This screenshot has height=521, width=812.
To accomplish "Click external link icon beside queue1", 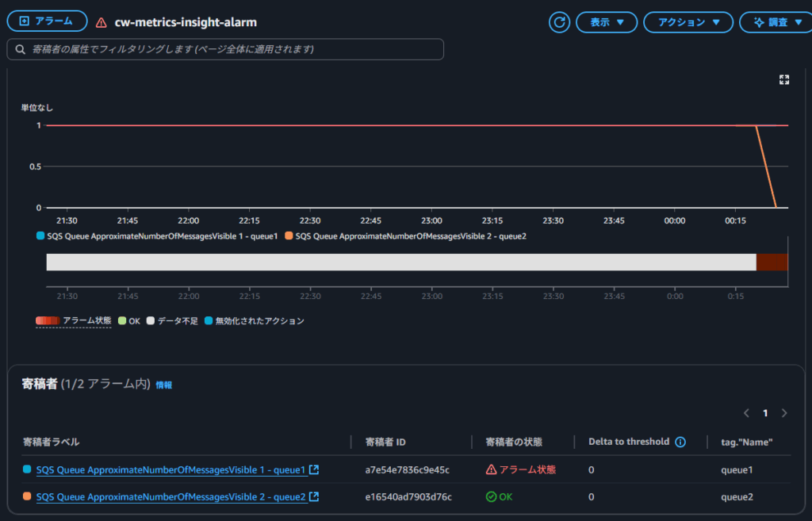I will [x=314, y=469].
